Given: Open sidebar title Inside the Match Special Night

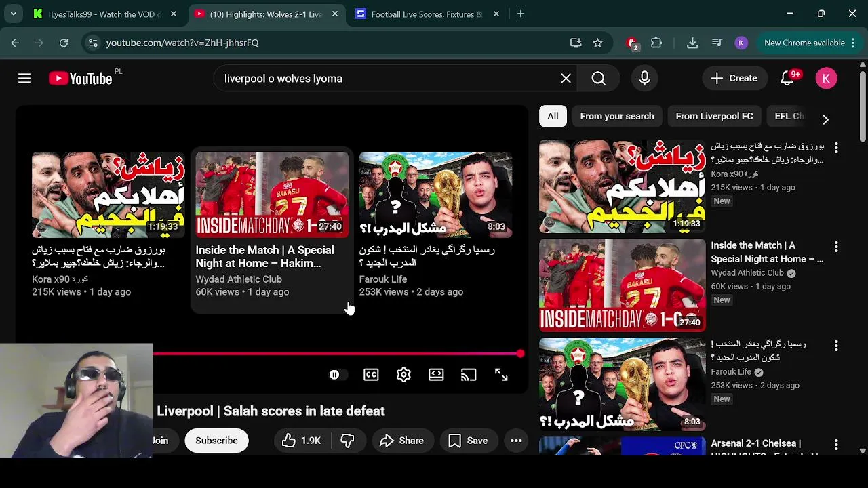Looking at the screenshot, I should [766, 252].
